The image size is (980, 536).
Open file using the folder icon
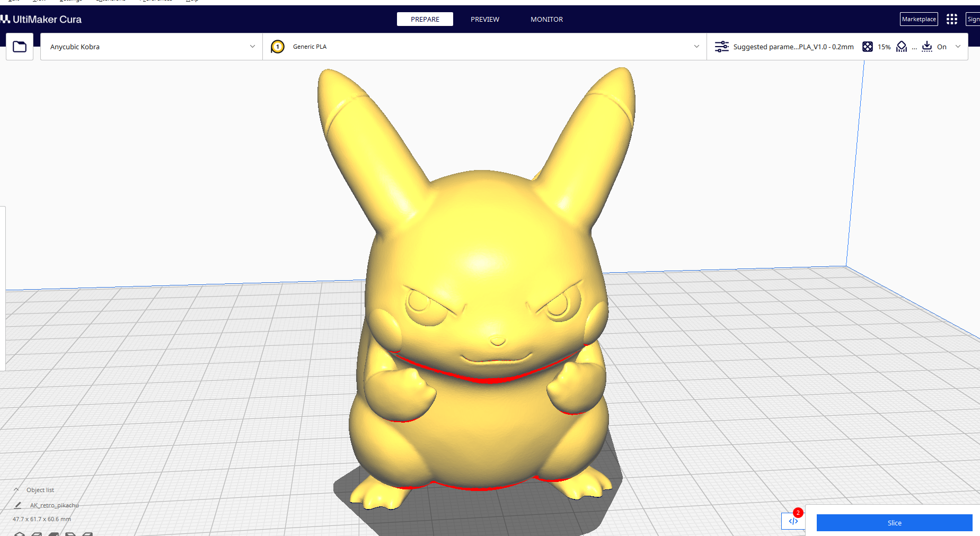(x=20, y=47)
